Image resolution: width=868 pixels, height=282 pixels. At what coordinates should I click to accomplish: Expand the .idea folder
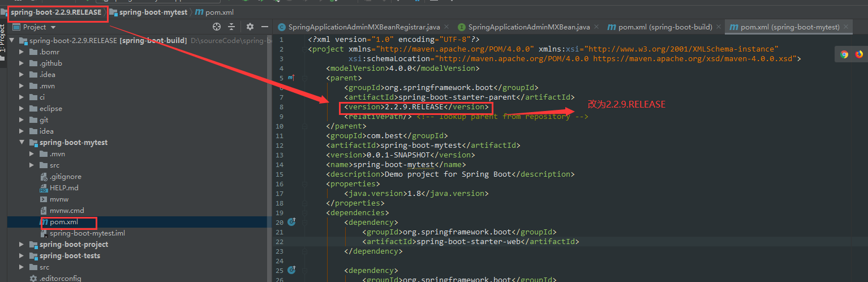(22, 75)
